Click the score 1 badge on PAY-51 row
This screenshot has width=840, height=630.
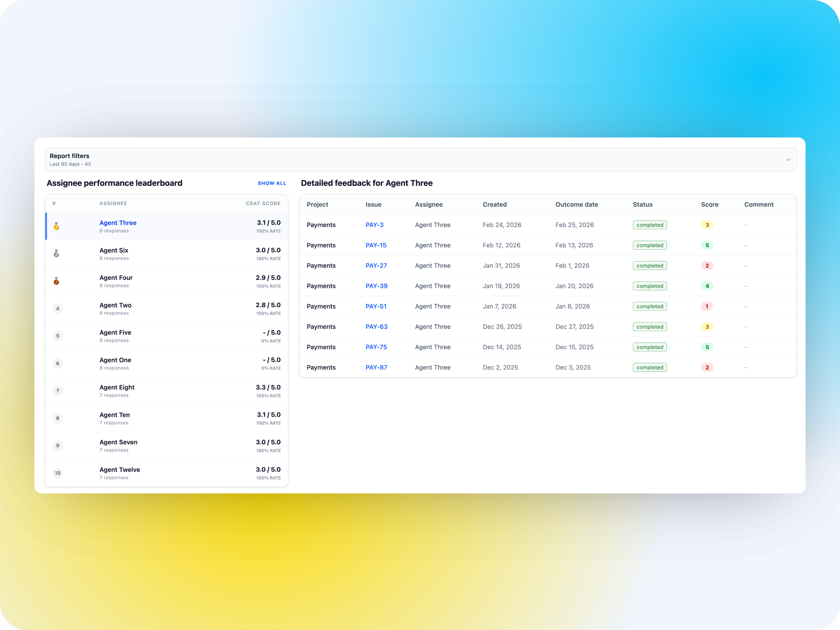(707, 307)
